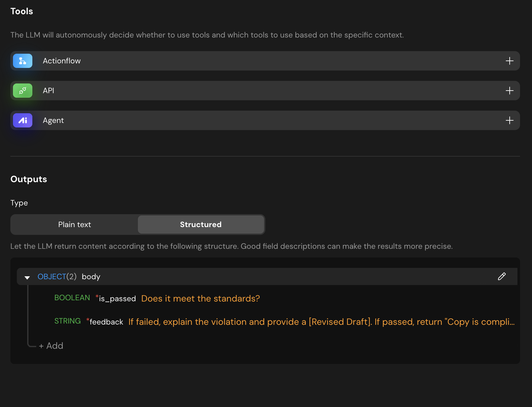Screen dimensions: 532x407
Task: Select the is_passed field name
Action: [x=117, y=299]
